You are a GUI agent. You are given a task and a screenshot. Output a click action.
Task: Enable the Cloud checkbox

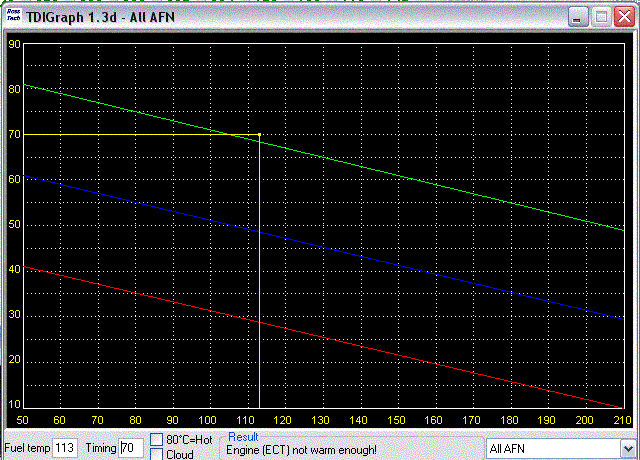pyautogui.click(x=157, y=454)
